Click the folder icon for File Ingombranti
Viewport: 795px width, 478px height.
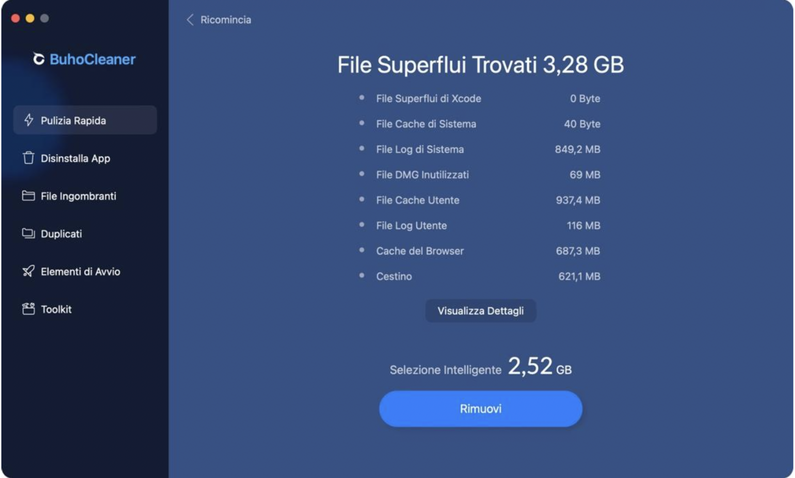(28, 196)
